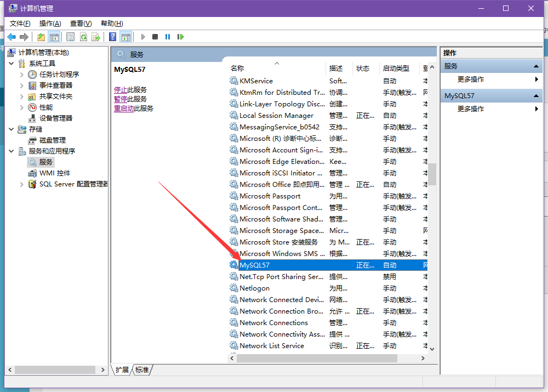The width and height of the screenshot is (548, 392).
Task: Click the Back arrow toolbar icon
Action: [12, 37]
